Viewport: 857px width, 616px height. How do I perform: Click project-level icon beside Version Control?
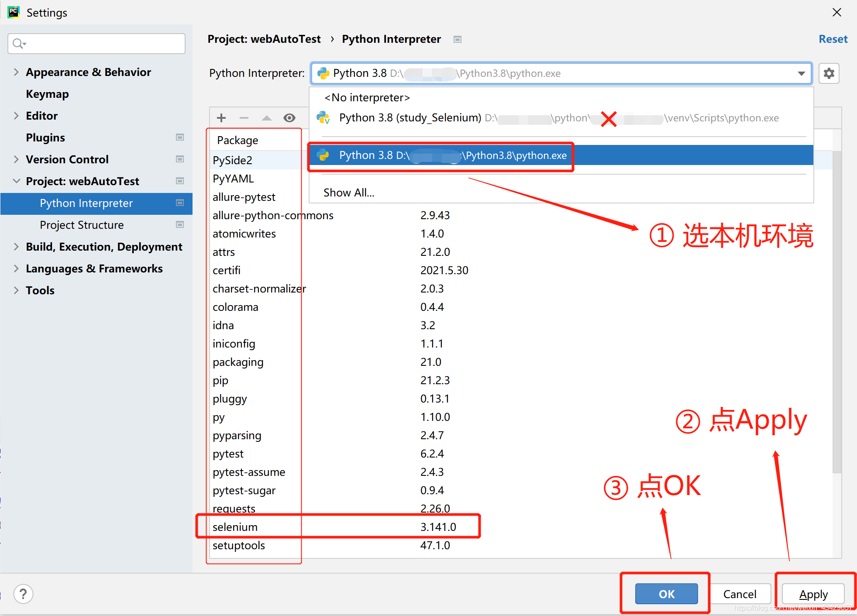tap(179, 159)
